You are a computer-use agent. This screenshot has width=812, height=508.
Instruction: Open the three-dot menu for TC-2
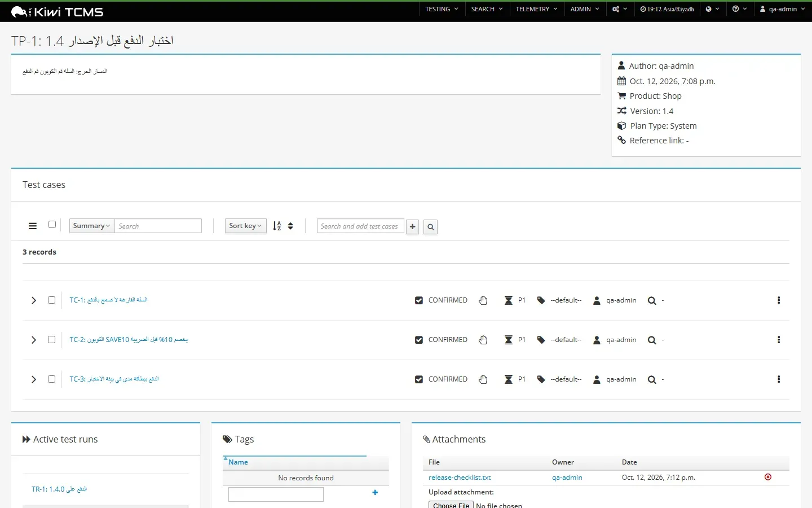click(x=779, y=340)
